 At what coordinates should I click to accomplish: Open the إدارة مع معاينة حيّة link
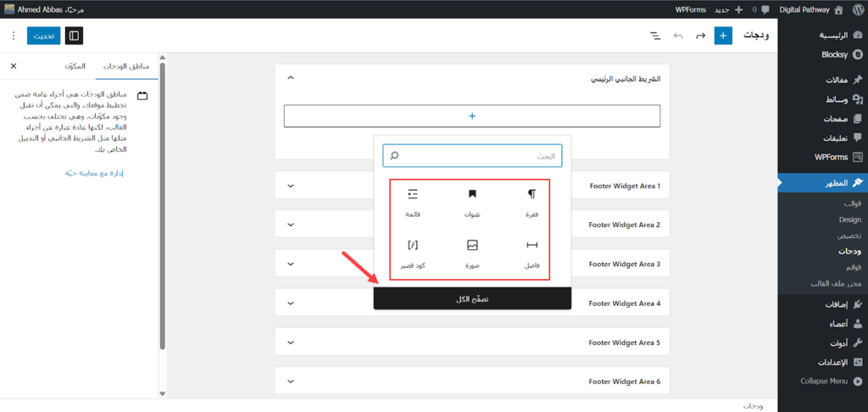tap(94, 174)
